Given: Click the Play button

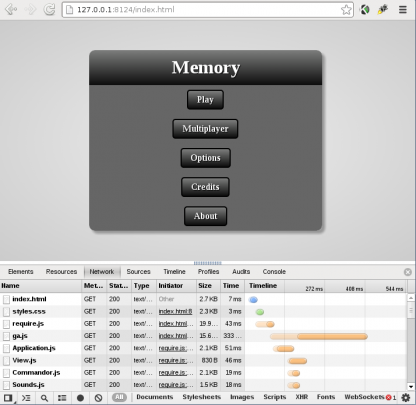Looking at the screenshot, I should pos(205,100).
